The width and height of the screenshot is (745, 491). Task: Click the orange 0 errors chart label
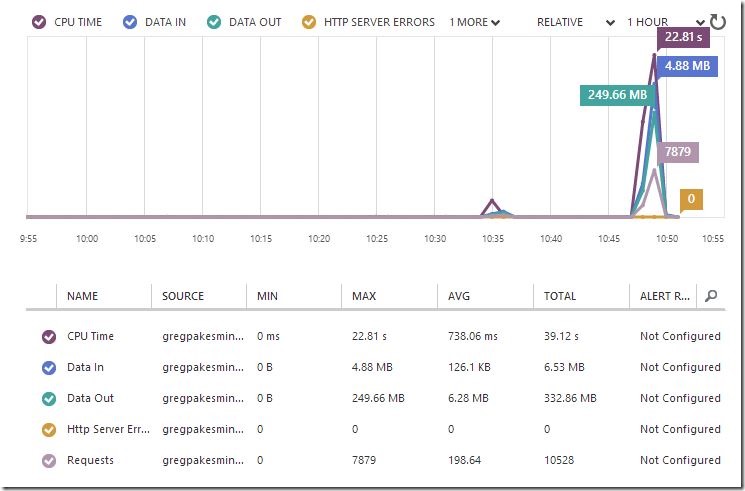(691, 199)
